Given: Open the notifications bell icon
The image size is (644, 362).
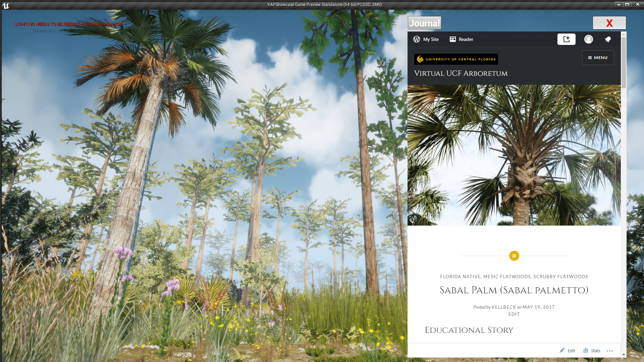Looking at the screenshot, I should click(x=608, y=39).
